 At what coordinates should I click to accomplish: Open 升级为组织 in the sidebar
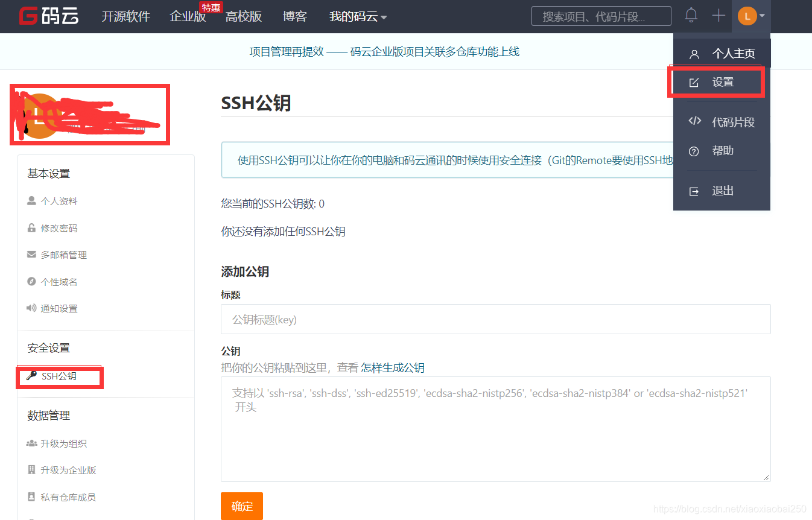tap(64, 444)
